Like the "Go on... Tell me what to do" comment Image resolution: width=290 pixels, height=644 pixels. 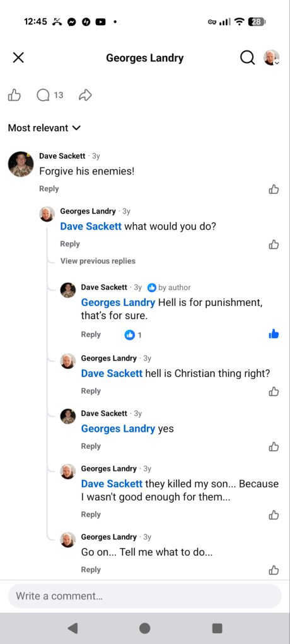pyautogui.click(x=274, y=570)
